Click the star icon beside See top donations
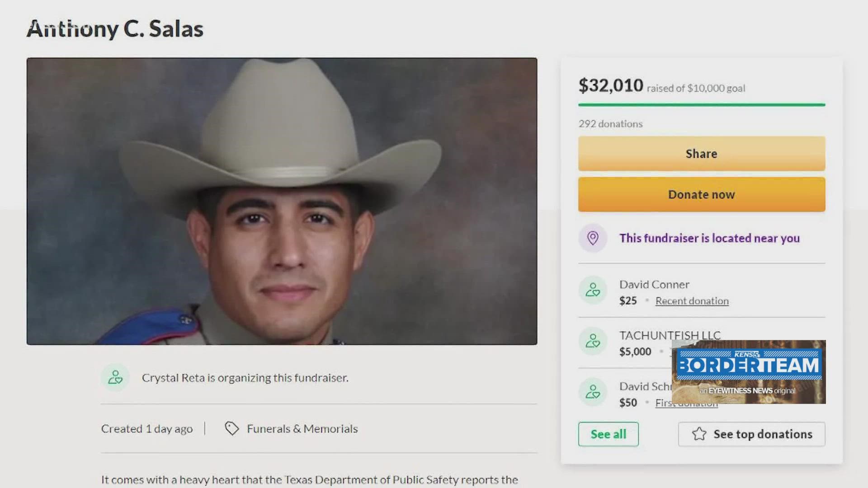The height and width of the screenshot is (488, 868). click(700, 434)
